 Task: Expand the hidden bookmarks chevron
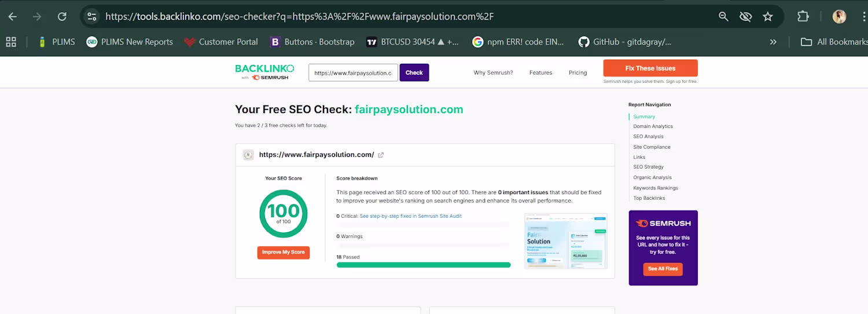773,42
